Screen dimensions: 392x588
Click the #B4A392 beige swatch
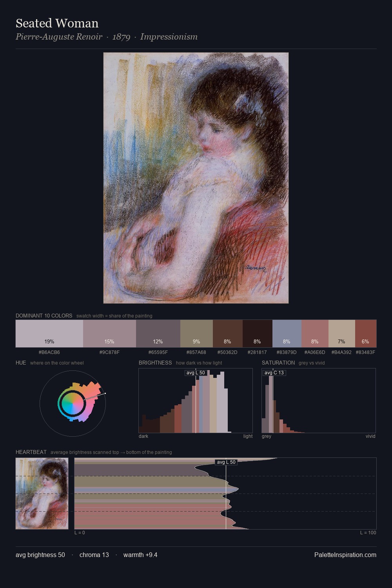coord(342,334)
